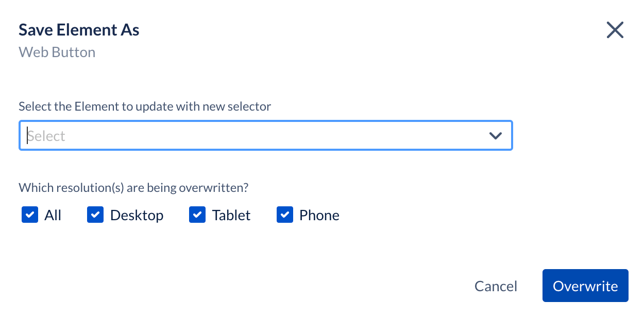
Task: Click the "Which resolution(s) are being overwritten?" question
Action: 133,188
